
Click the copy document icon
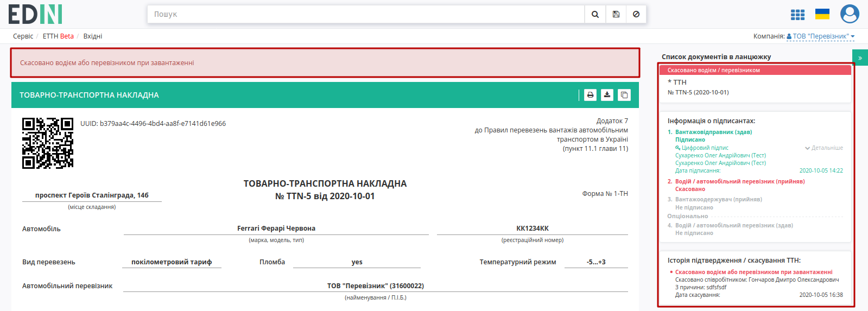(x=624, y=95)
